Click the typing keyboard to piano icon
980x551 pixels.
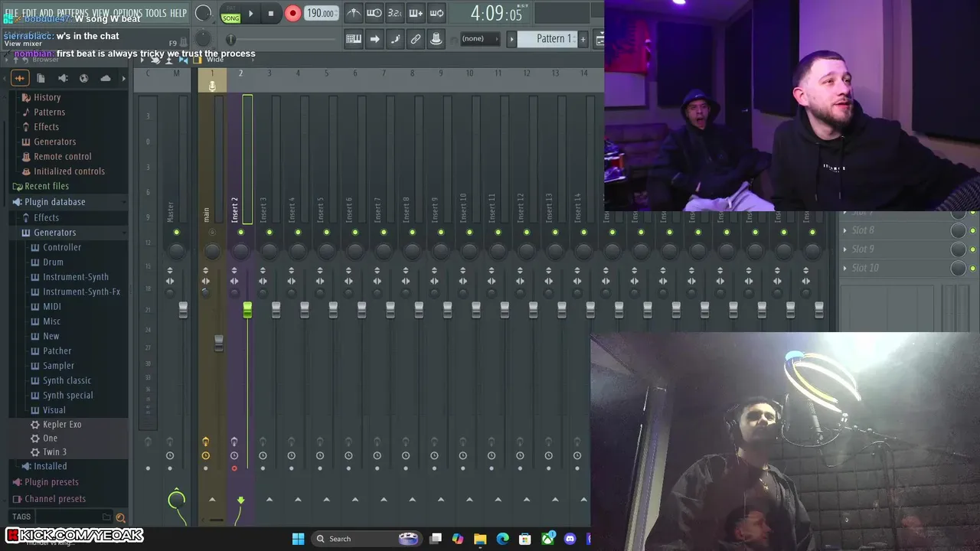354,39
